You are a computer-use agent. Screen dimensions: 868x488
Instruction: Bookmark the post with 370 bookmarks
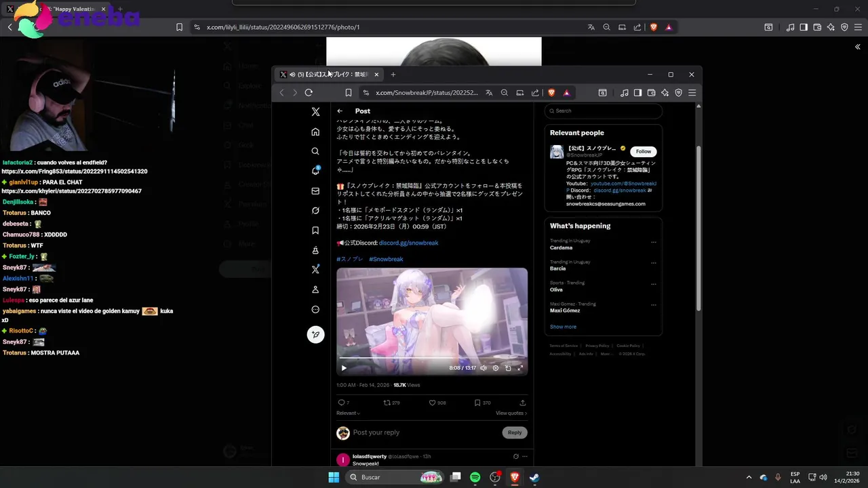pyautogui.click(x=483, y=403)
